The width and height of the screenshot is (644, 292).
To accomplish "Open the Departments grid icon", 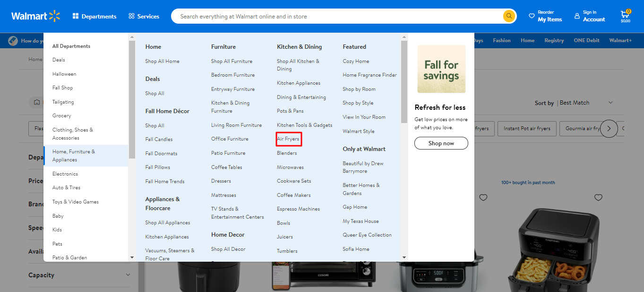I will coord(77,16).
